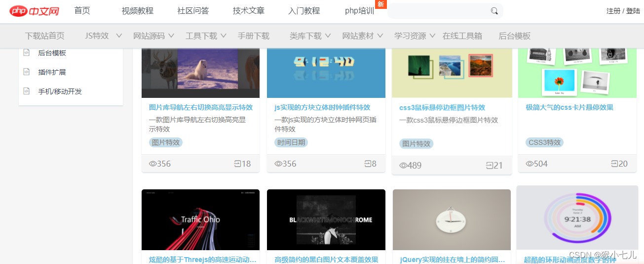The image size is (644, 264).
Task: Click the 时间日期 tag
Action: [x=291, y=142]
